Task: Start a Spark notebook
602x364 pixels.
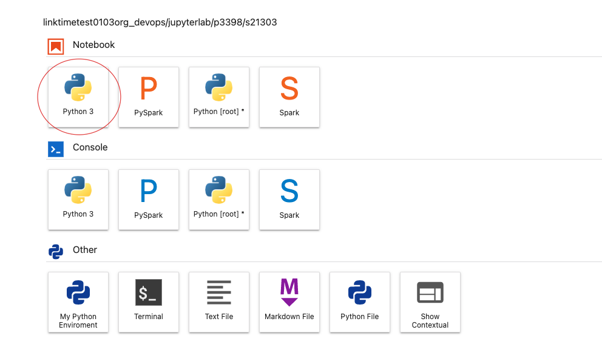Action: coord(289,97)
